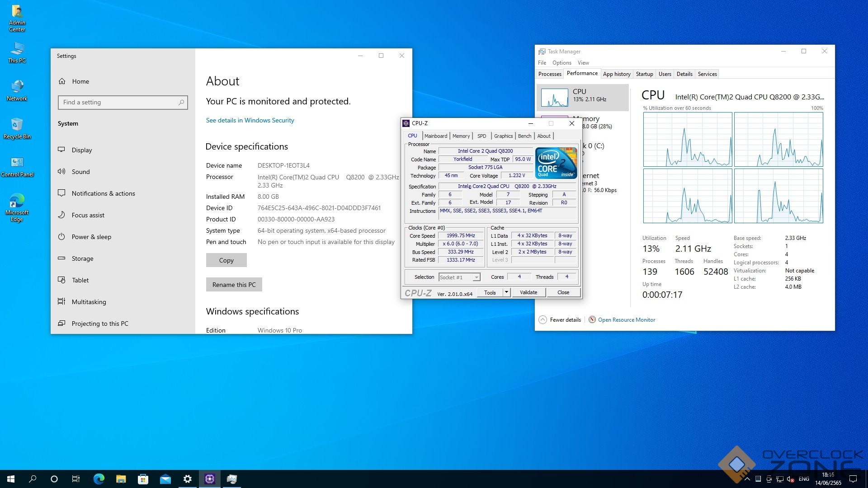Click the Find a setting search box
This screenshot has height=488, width=868.
point(123,103)
